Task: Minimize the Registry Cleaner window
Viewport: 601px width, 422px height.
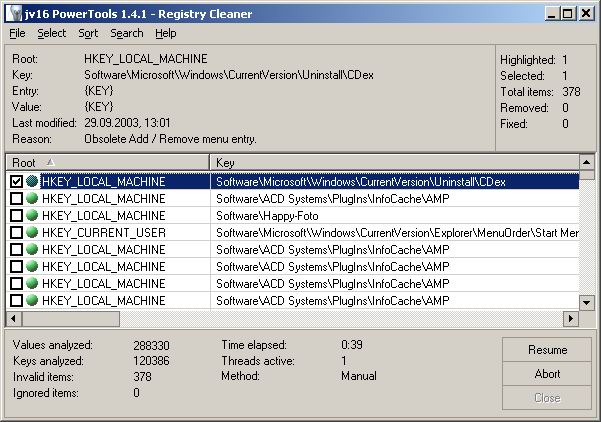Action: point(552,14)
